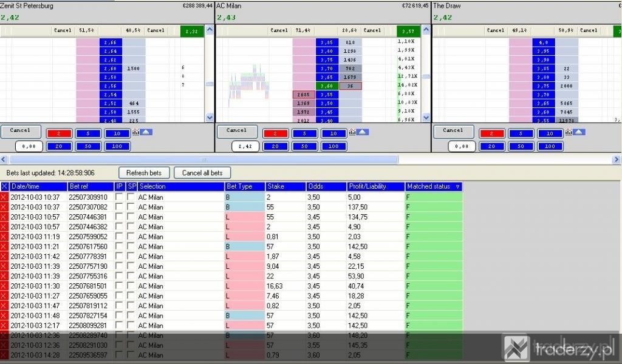Select red stake 2 in AC Milan panel
Viewport: 622px width, 364px height.
(x=275, y=133)
